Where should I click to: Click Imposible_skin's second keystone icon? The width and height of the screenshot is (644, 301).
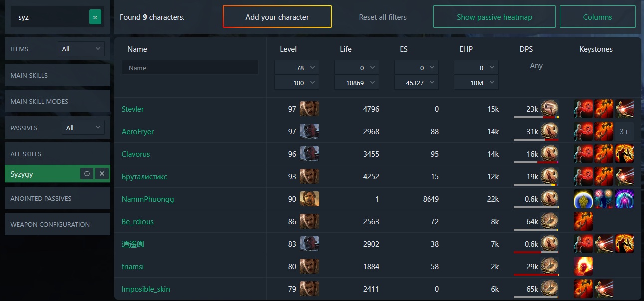click(x=604, y=289)
